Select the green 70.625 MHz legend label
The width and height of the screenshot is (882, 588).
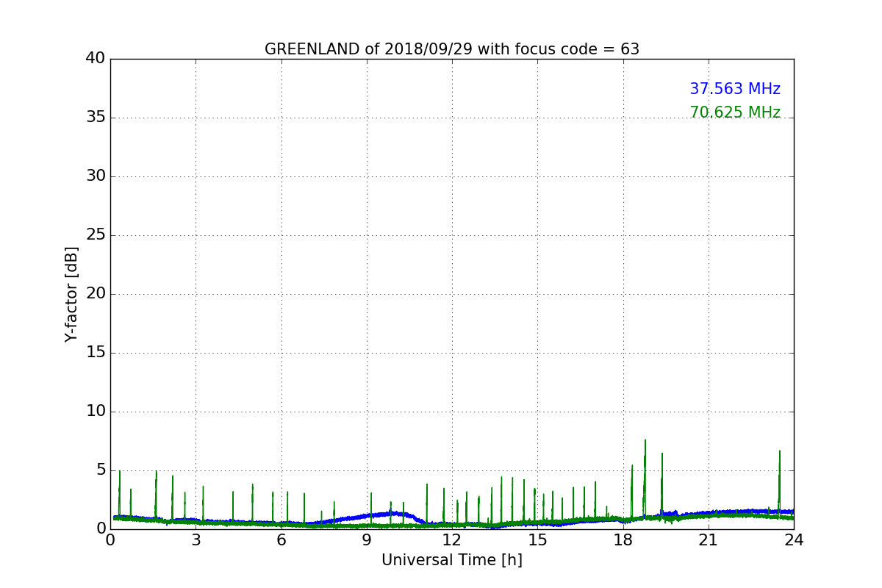click(735, 112)
